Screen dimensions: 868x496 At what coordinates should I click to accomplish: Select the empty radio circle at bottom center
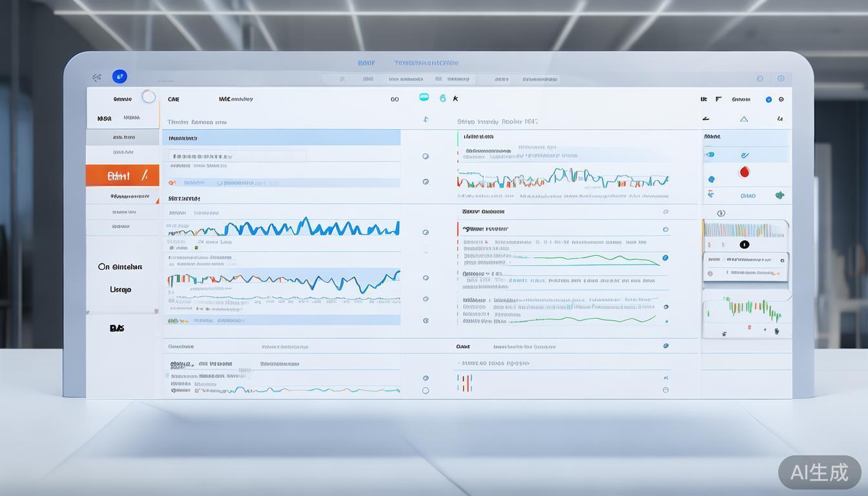[x=425, y=390]
